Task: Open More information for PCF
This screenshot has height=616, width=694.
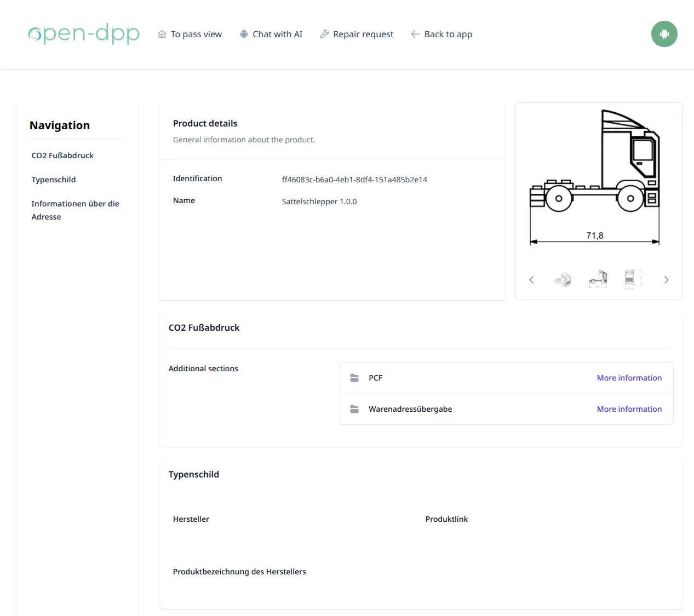Action: point(629,378)
